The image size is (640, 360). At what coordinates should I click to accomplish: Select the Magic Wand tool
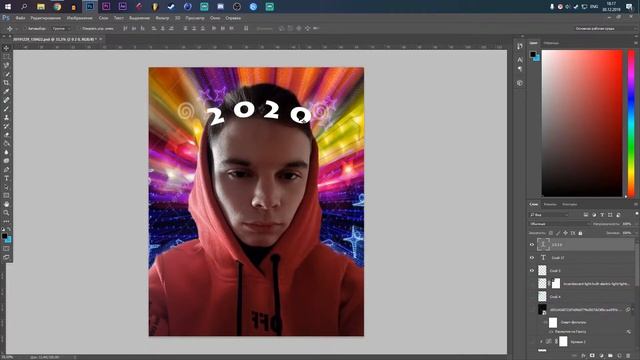point(6,74)
